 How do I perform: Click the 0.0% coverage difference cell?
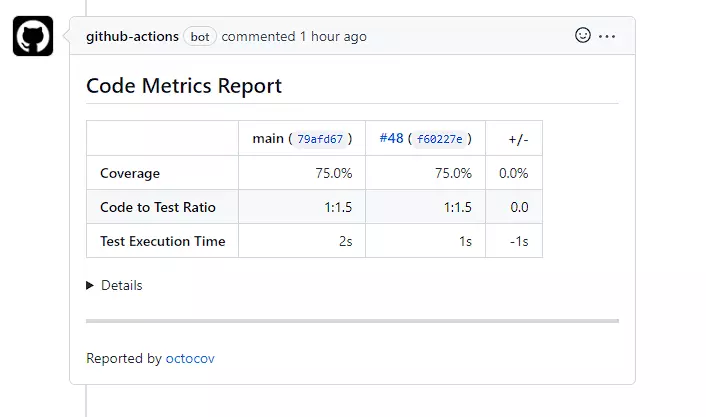[x=514, y=173]
